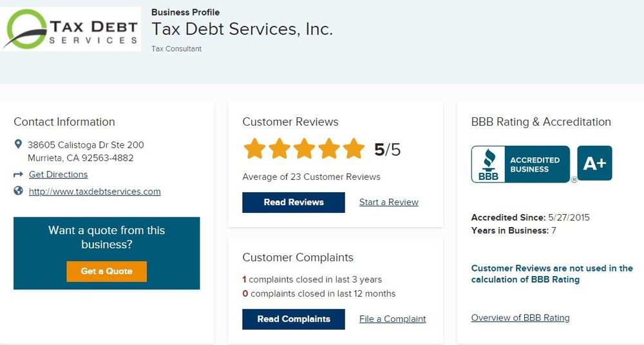
Task: Open the Get Directions link
Action: point(58,175)
